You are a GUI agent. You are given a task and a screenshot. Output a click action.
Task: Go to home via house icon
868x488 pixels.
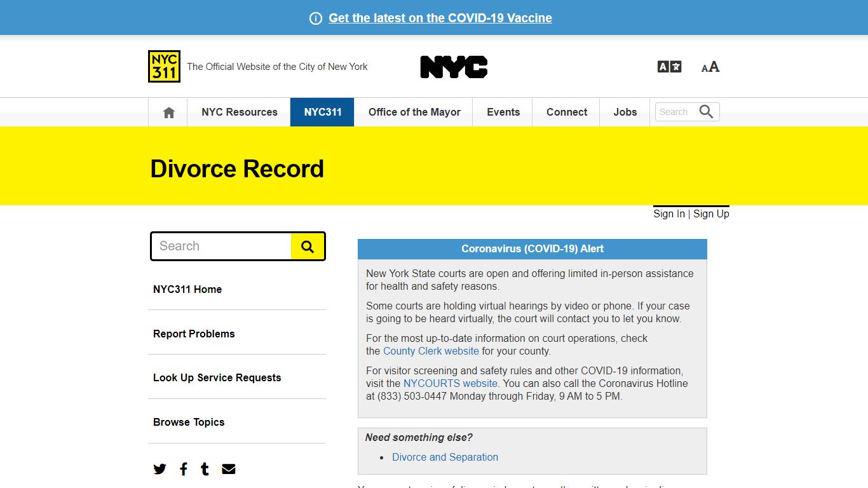click(x=168, y=112)
